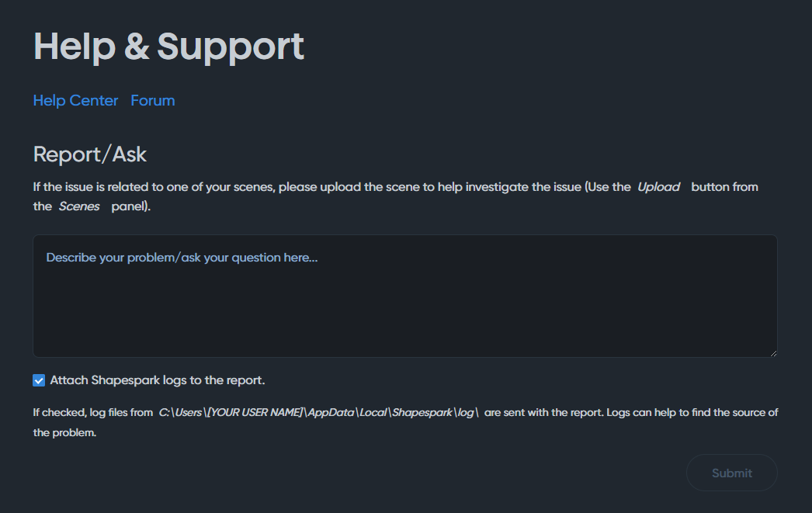The height and width of the screenshot is (513, 812).
Task: Click the italic 'Scenes' word
Action: [x=79, y=206]
